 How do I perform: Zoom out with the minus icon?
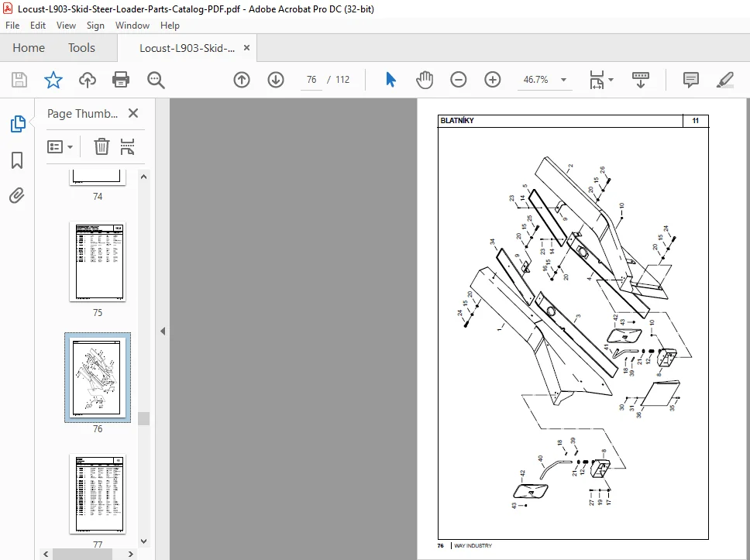(458, 79)
